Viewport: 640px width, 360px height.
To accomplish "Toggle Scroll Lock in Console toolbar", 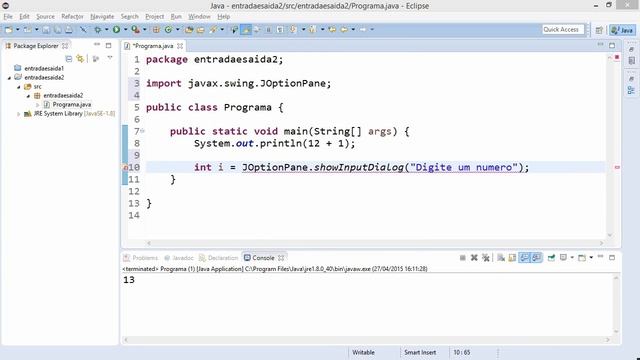I will pyautogui.click(x=512, y=258).
